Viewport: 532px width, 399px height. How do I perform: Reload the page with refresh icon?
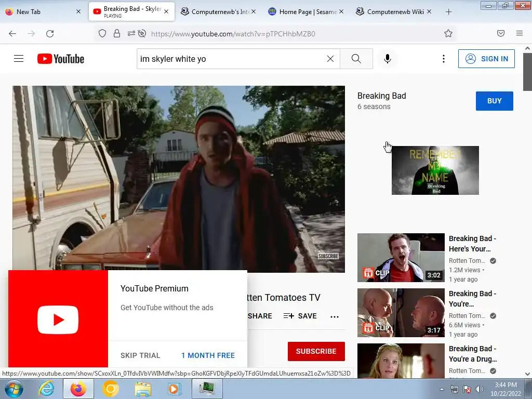(x=50, y=34)
